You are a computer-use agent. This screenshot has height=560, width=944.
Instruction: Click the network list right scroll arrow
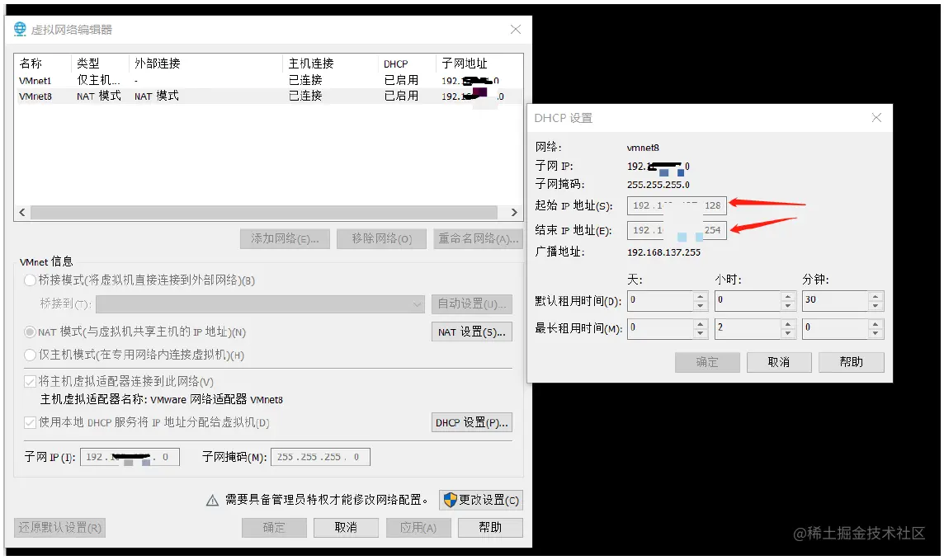coord(514,212)
